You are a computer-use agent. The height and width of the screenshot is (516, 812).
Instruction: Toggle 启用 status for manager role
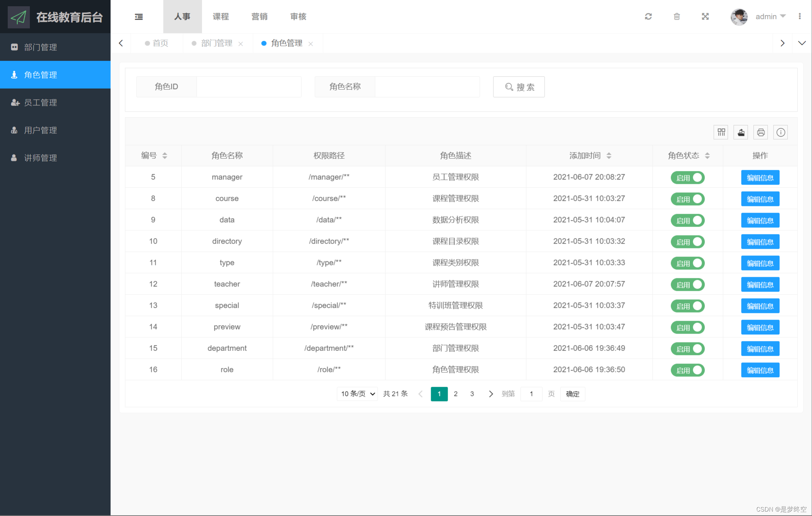(688, 177)
